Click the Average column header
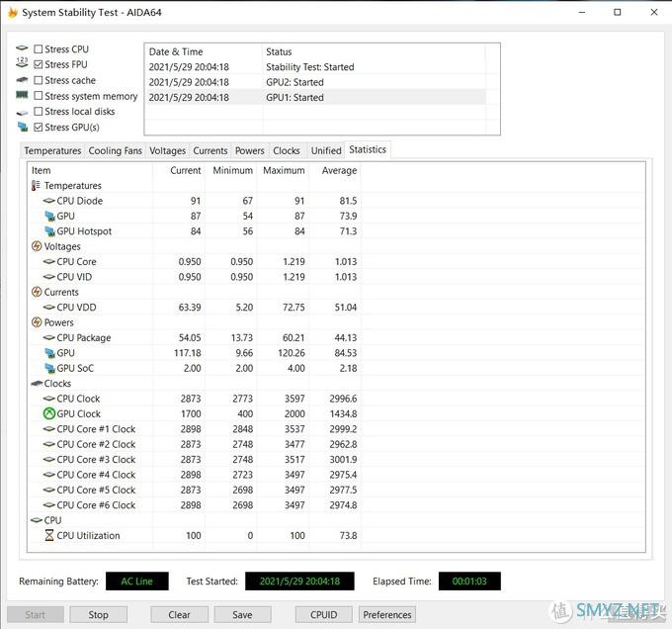Screen dimensions: 672x629 click(x=335, y=171)
